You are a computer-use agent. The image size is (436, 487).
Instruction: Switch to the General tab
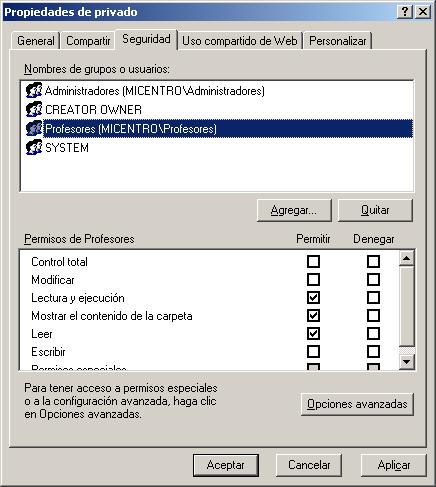(35, 41)
